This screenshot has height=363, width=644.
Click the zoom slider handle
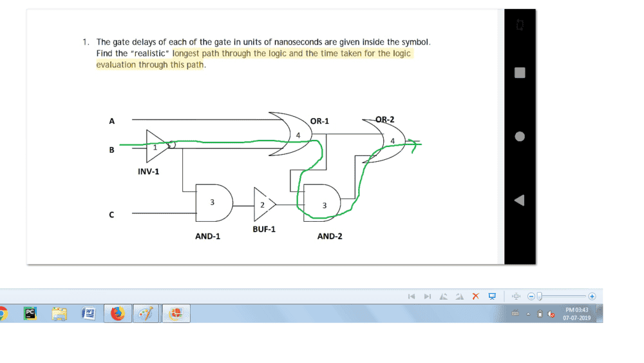pos(540,297)
